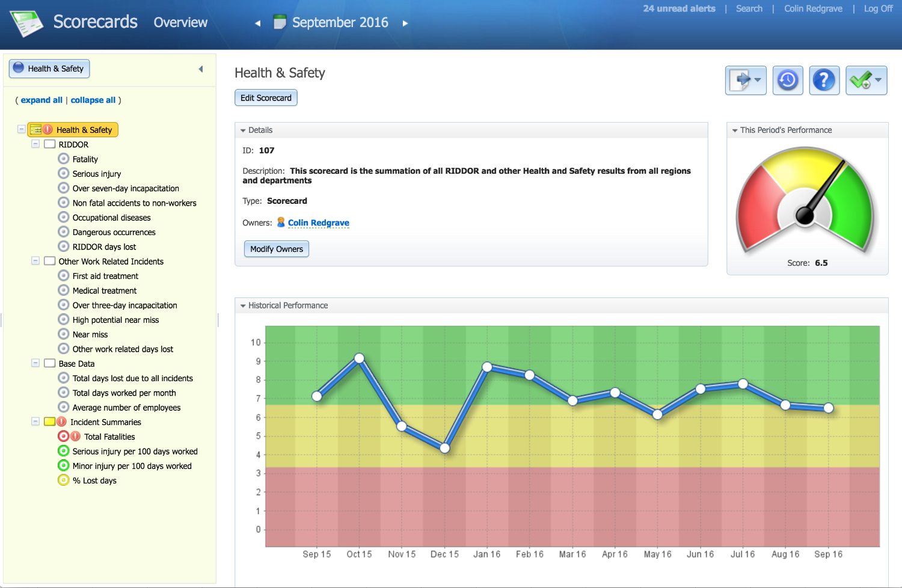Open the green checkmark toolbar button
The image size is (902, 588).
point(866,80)
